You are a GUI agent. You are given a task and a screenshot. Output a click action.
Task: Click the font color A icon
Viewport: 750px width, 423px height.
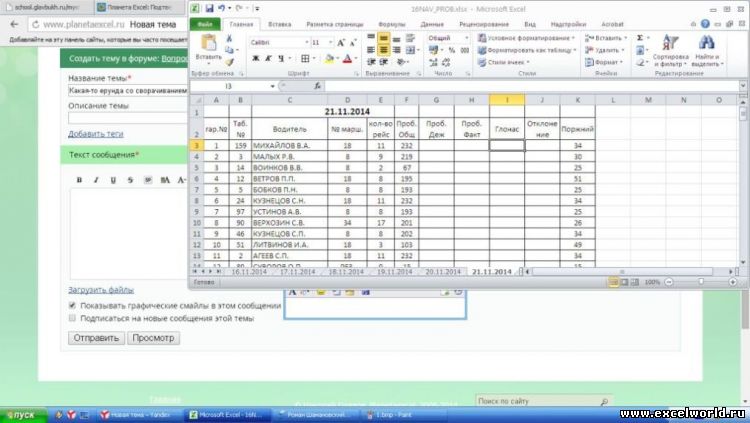[x=348, y=58]
